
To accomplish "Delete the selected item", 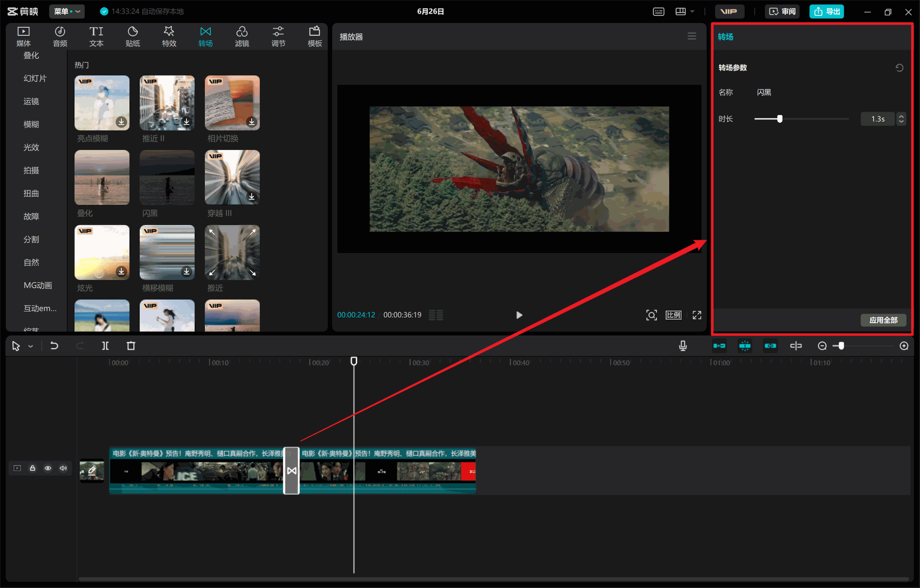I will (131, 346).
